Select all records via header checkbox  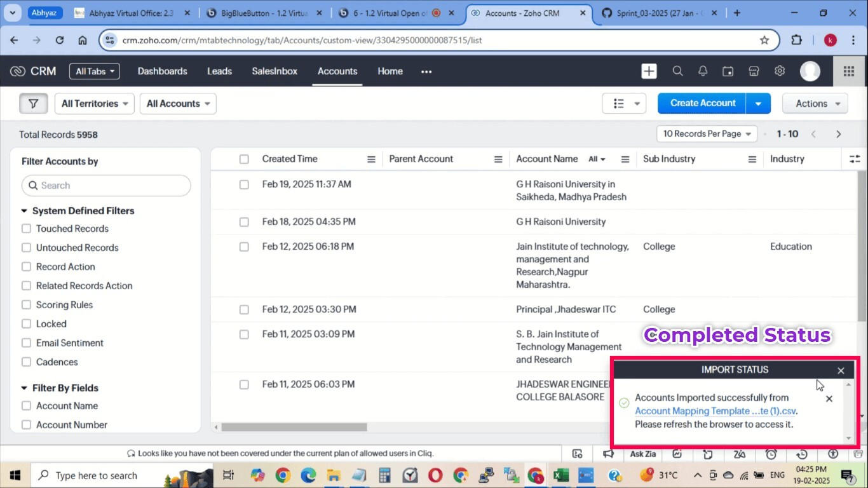pyautogui.click(x=244, y=159)
